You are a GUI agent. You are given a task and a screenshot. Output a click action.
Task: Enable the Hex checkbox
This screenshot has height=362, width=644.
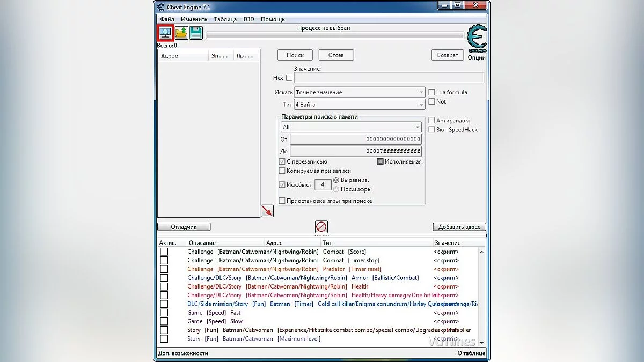289,78
